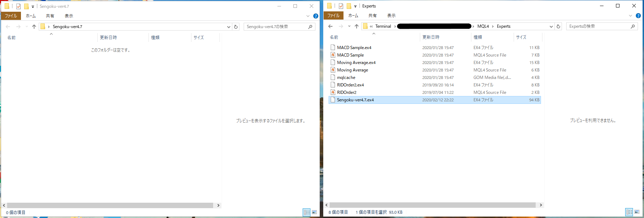Click back arrow in Experts window
The height and width of the screenshot is (218, 644).
(x=330, y=26)
